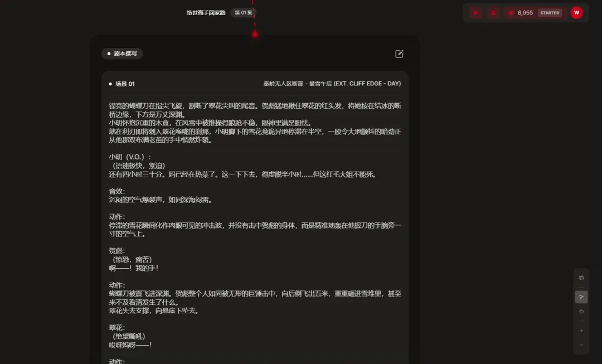
Task: Select the 第 01 集 episode badge
Action: (244, 13)
